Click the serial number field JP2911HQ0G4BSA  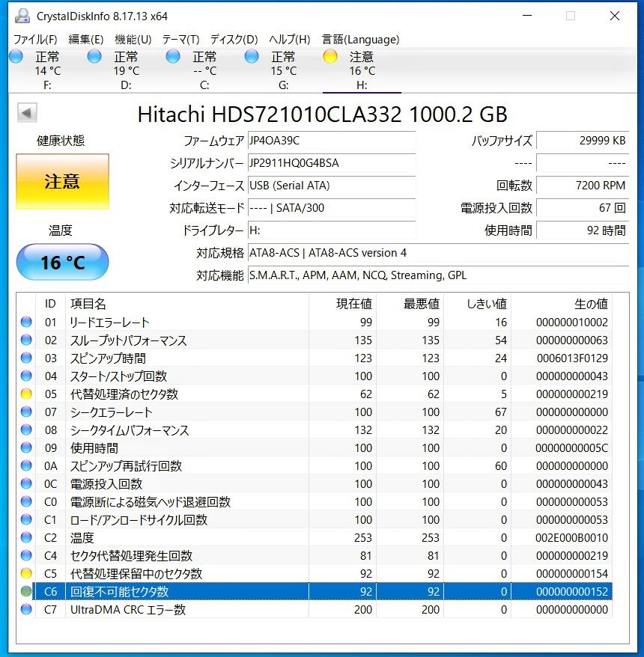click(x=332, y=163)
